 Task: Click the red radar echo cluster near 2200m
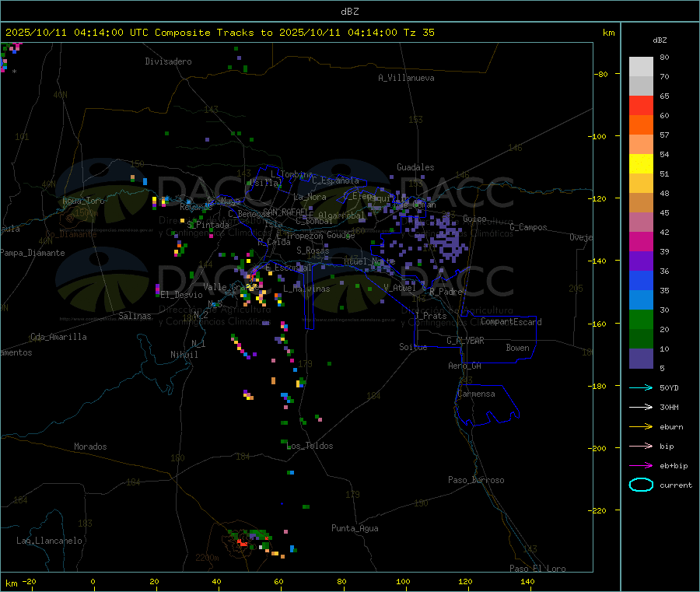click(x=243, y=543)
